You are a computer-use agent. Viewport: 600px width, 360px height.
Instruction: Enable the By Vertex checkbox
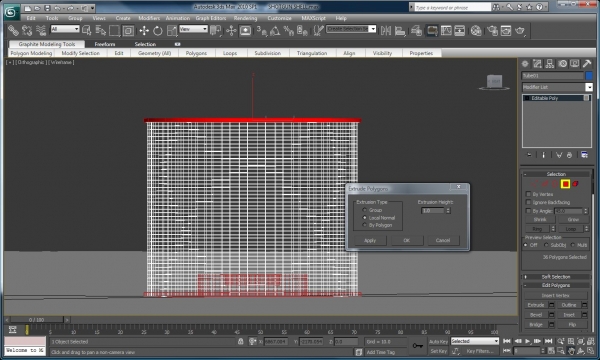coord(528,194)
